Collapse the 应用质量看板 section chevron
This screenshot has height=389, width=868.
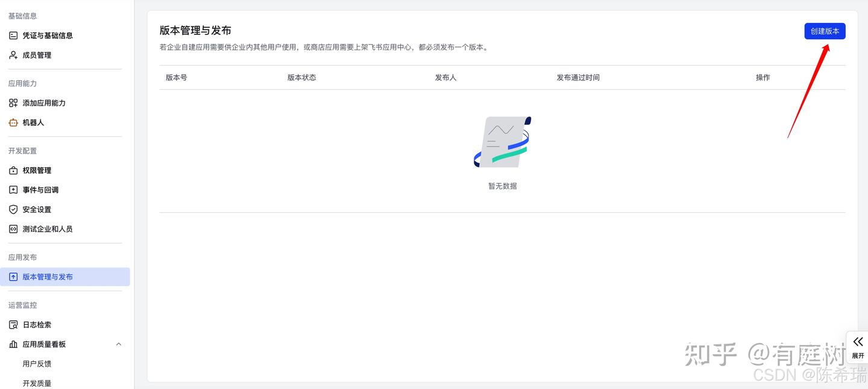click(x=119, y=344)
